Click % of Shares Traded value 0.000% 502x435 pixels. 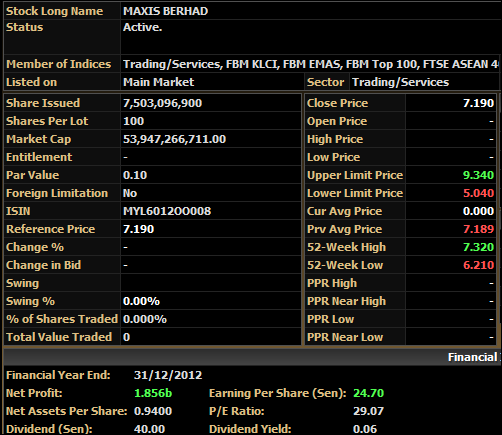[x=145, y=319]
